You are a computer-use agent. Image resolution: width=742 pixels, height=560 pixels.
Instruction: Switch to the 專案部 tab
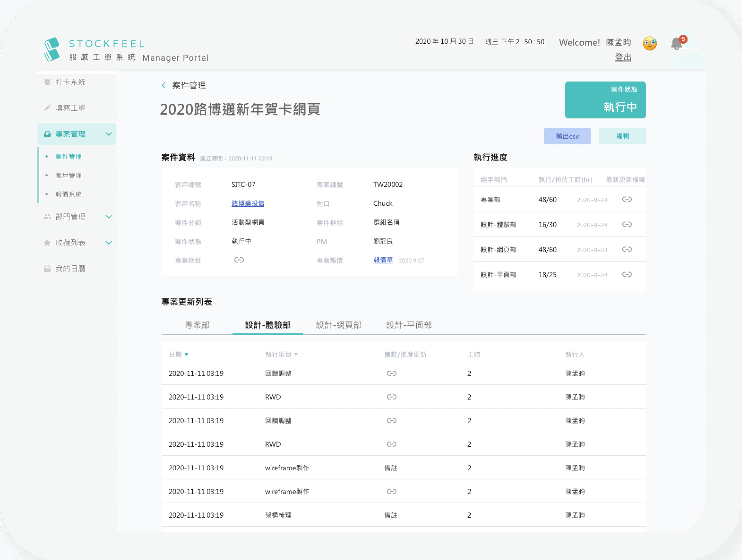click(197, 325)
